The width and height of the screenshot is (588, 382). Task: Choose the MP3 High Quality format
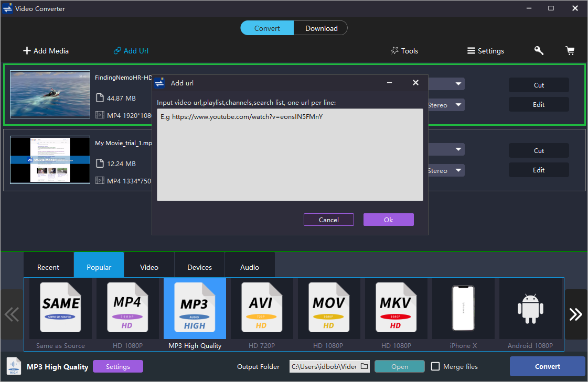tap(195, 308)
